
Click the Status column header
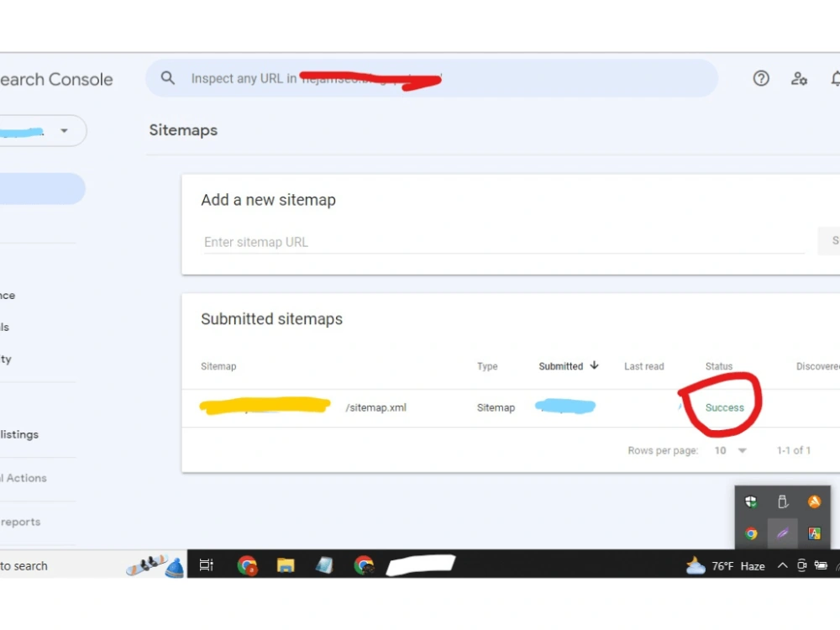point(719,366)
